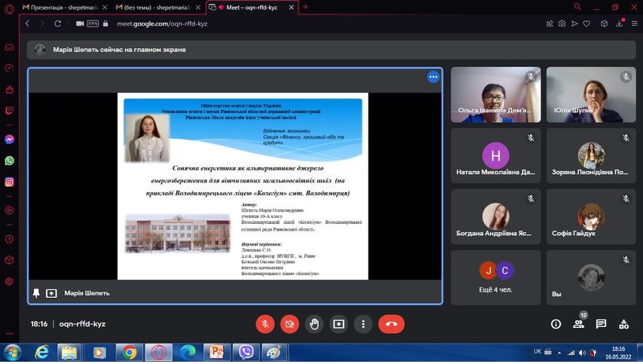Unpin the presentation using pin icon
This screenshot has width=643, height=364.
tap(36, 292)
